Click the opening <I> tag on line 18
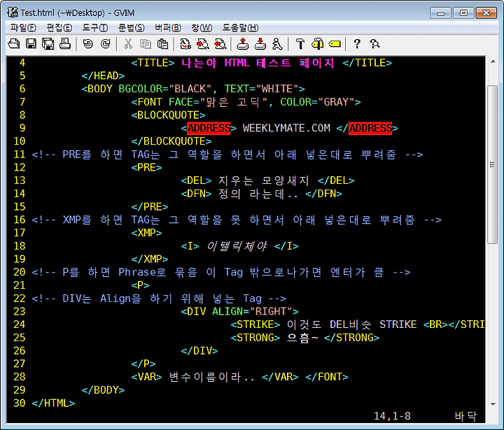The width and height of the screenshot is (504, 430). point(190,246)
